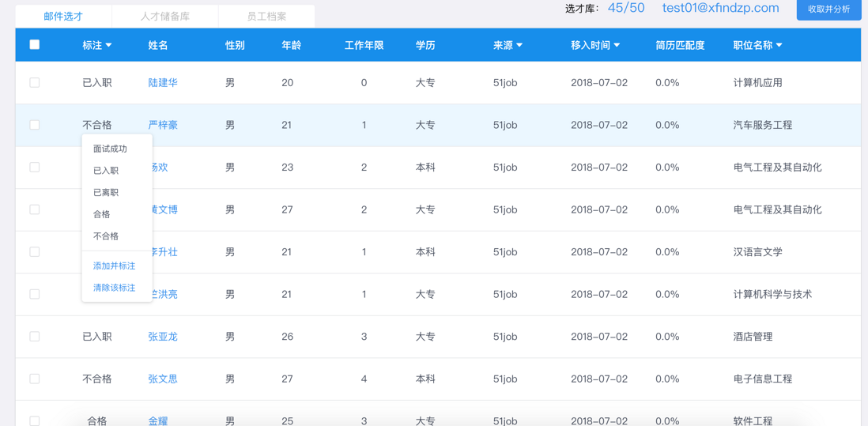
Task: Open 张文思's resume link
Action: [x=163, y=379]
